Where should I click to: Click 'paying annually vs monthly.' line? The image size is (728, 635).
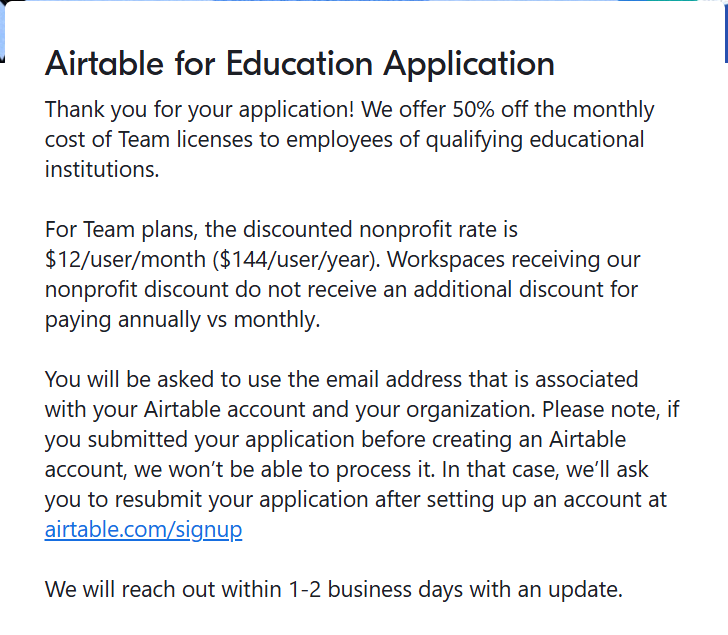tap(182, 320)
